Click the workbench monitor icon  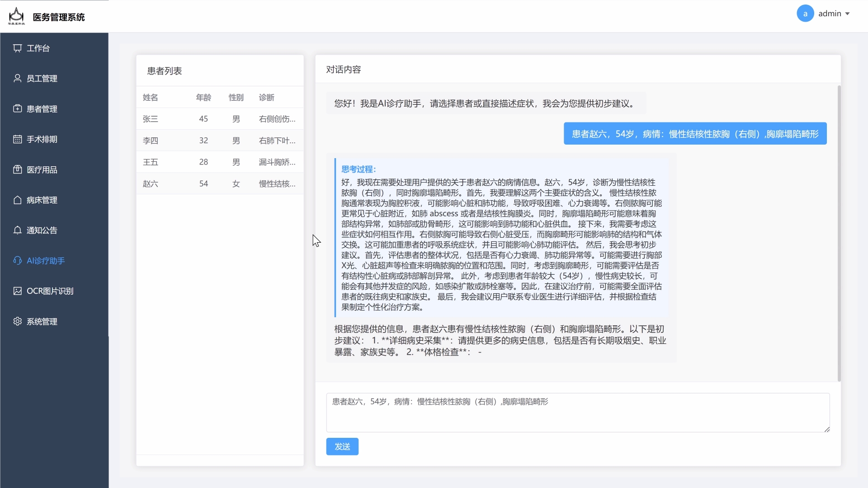(17, 48)
